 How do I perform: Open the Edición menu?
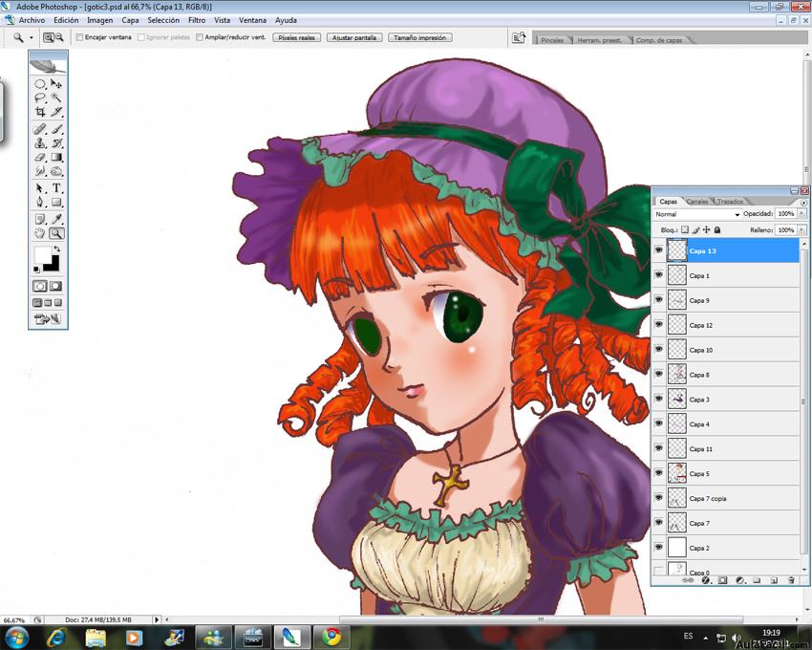[x=66, y=20]
